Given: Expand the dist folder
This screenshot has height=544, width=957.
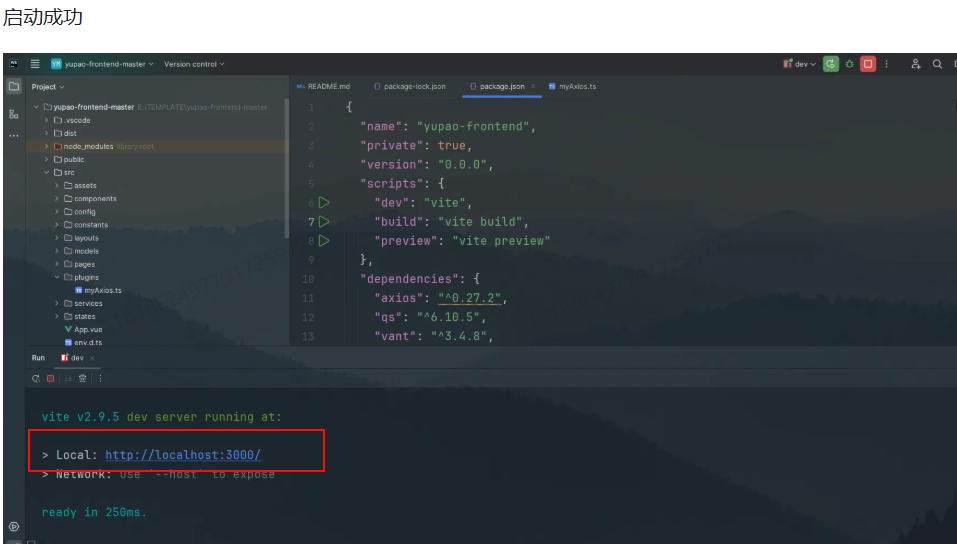Looking at the screenshot, I should click(x=46, y=133).
